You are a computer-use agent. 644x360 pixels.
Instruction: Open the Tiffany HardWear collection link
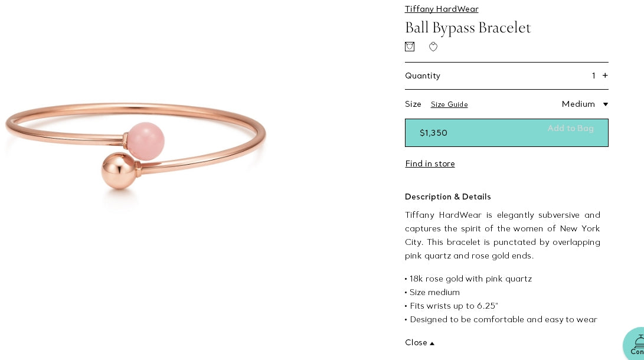tap(442, 9)
